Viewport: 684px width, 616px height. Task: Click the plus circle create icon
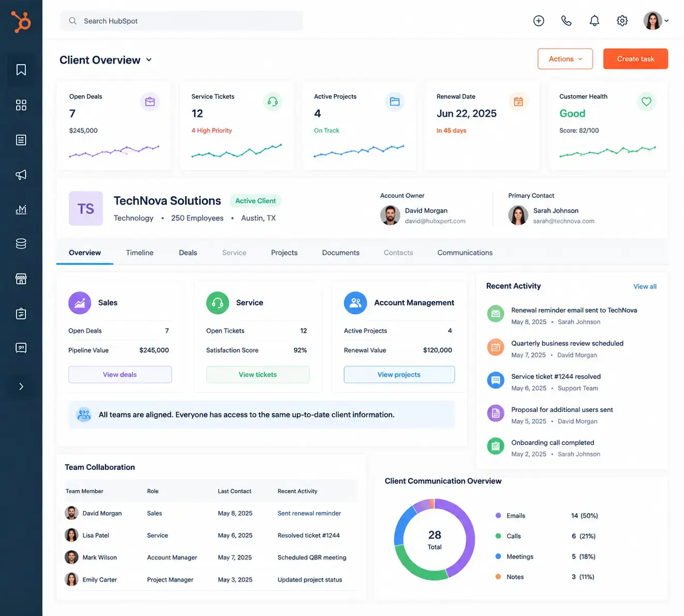tap(539, 21)
